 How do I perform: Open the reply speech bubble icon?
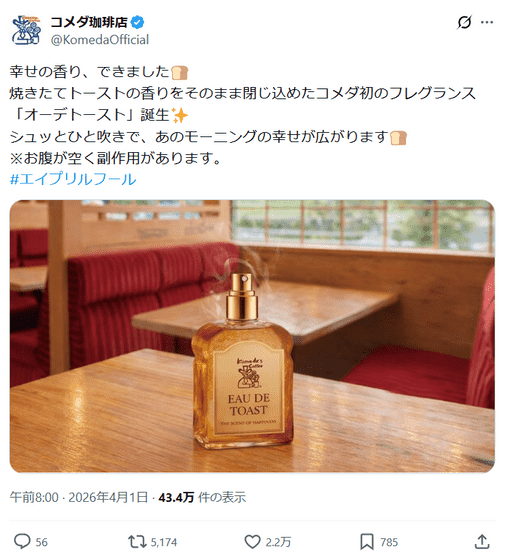(22, 541)
